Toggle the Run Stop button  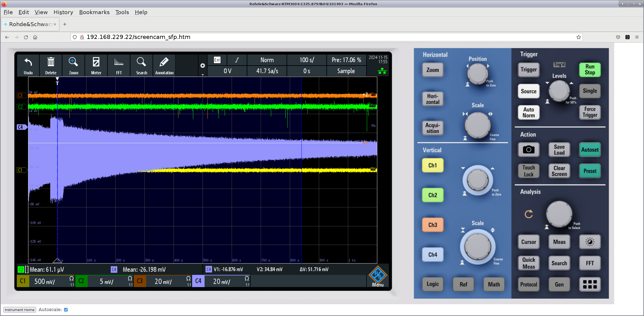[x=590, y=70]
